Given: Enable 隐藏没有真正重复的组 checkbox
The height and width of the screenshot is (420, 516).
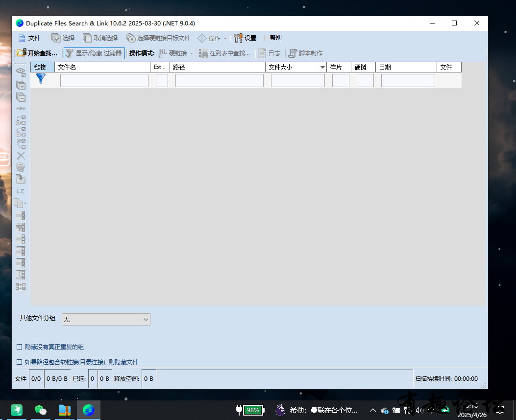Looking at the screenshot, I should 20,347.
